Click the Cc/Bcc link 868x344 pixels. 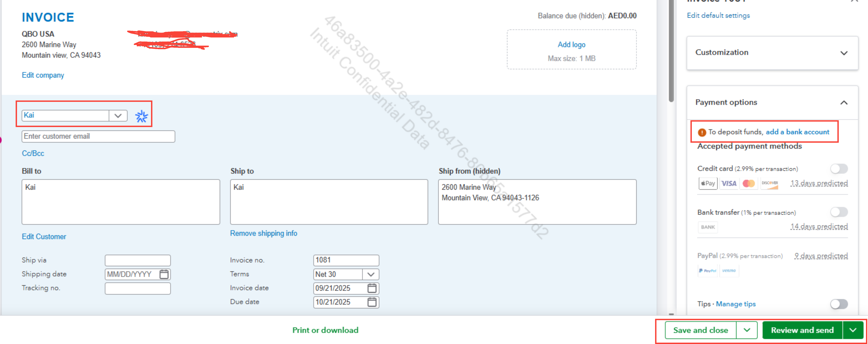click(33, 153)
